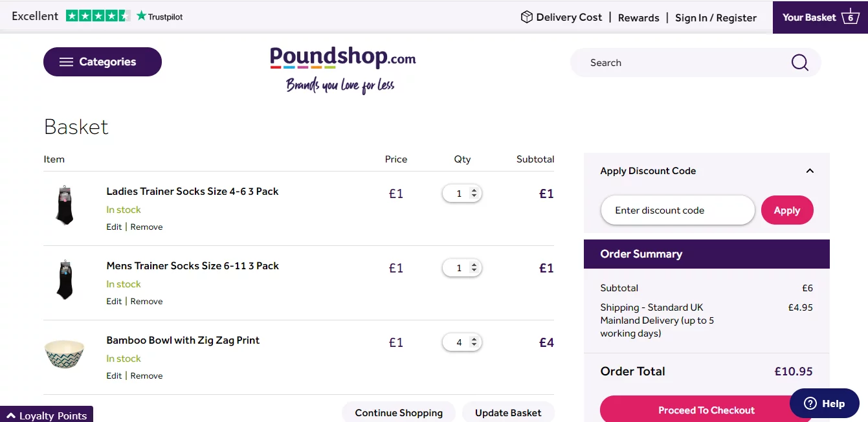Open the Rewards page
This screenshot has height=422, width=868.
[x=638, y=17]
